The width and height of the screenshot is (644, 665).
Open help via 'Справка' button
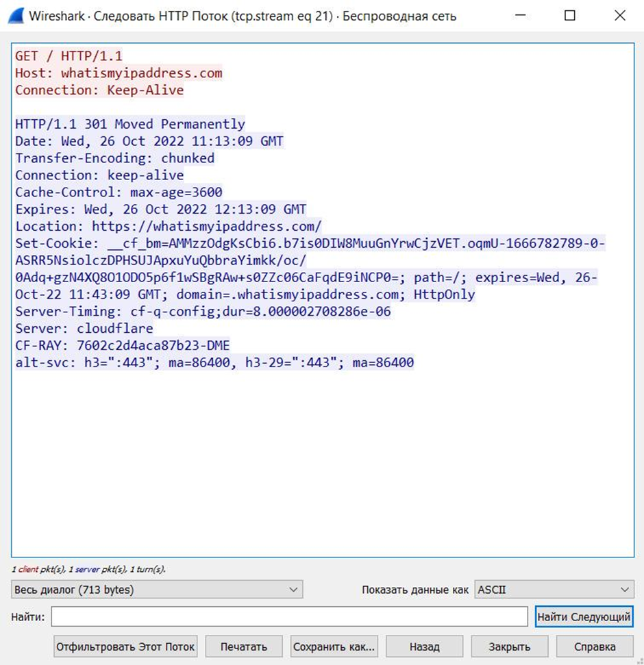(594, 647)
